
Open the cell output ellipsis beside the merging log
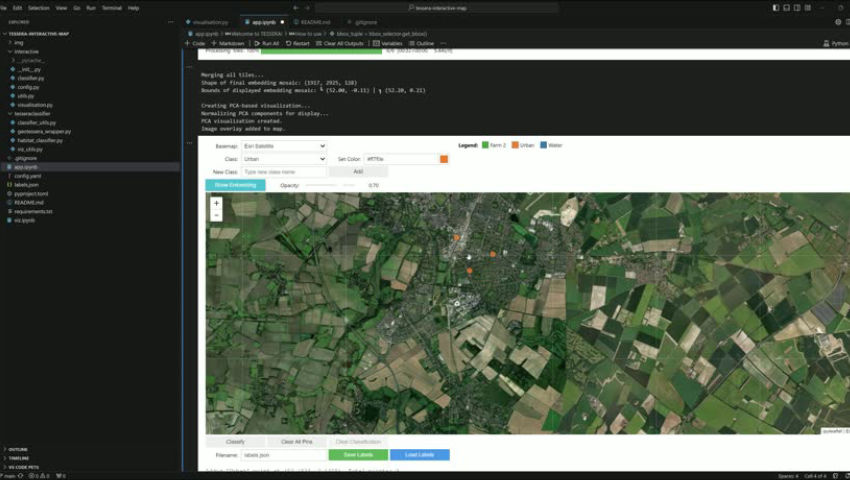tap(189, 67)
